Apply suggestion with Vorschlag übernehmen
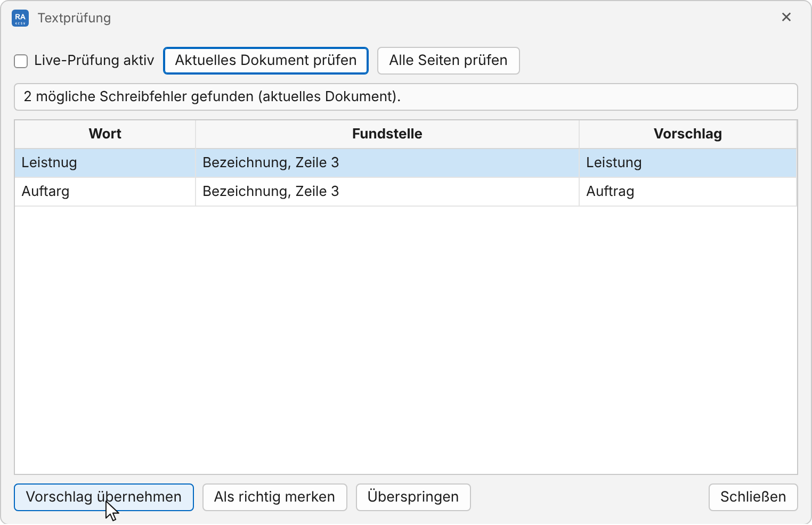This screenshot has height=525, width=812. click(104, 497)
